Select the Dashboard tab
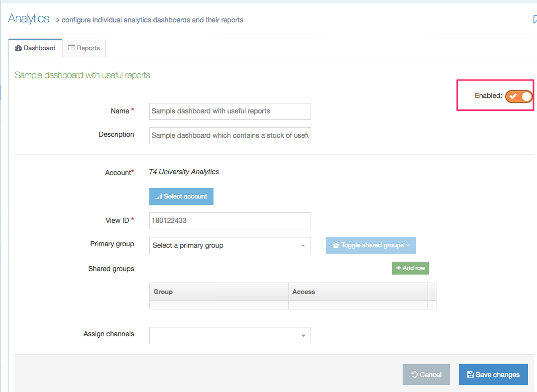Screen dimensions: 537x392 click(x=35, y=48)
